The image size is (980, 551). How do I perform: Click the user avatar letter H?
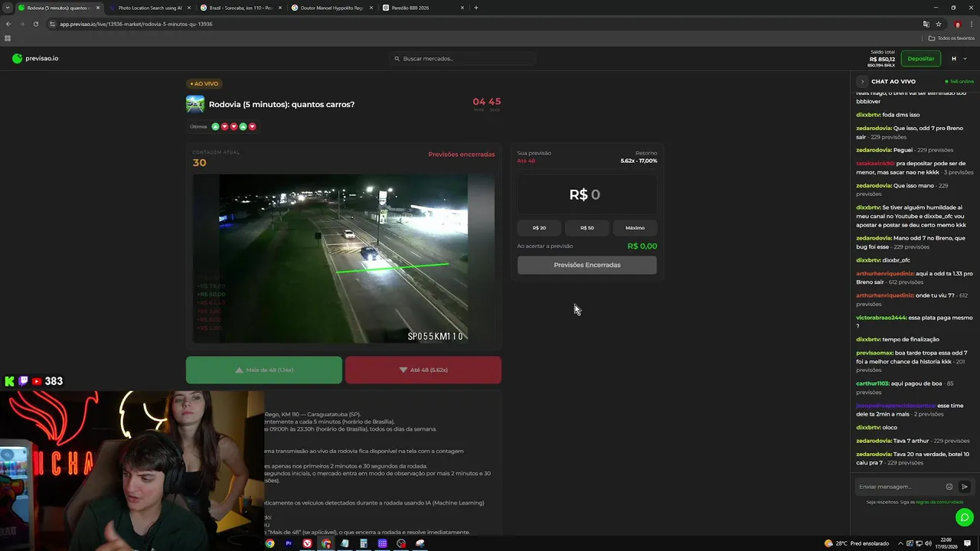953,59
